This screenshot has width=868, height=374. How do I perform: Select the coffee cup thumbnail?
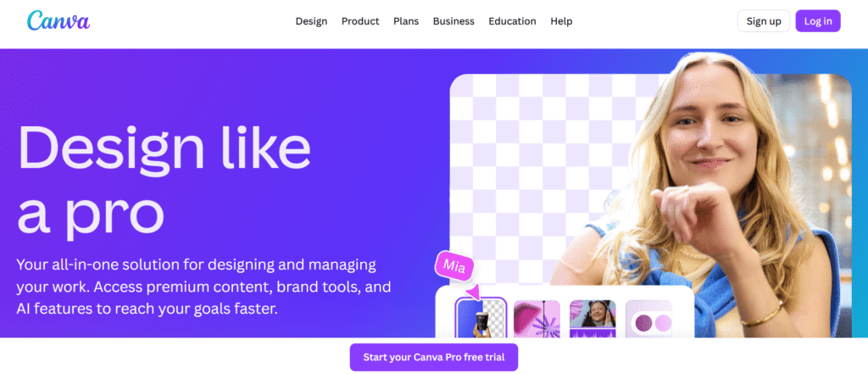[481, 319]
